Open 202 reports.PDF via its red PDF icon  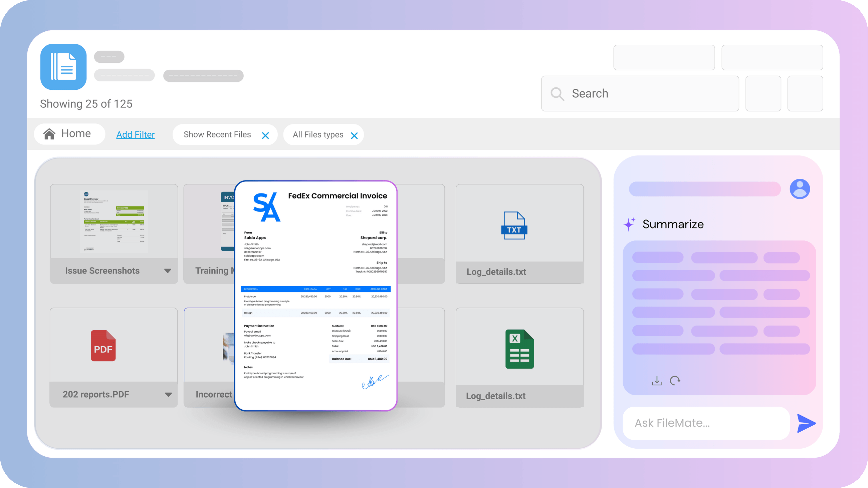click(x=103, y=346)
